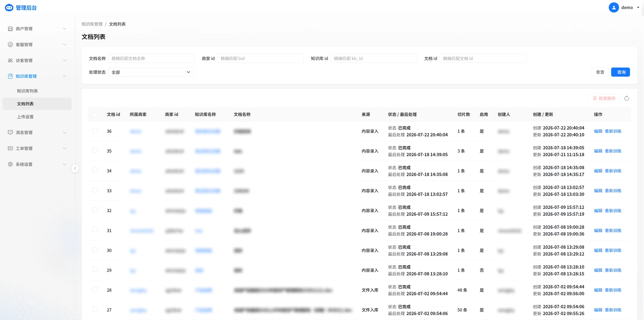Click the 否 enabled value for document 29
Screen dimensions: 644x320
[x=482, y=270]
